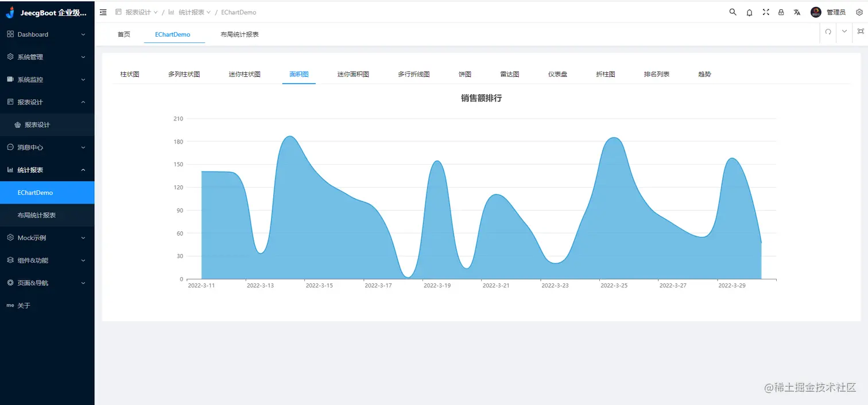868x405 pixels.
Task: Maximize content with the tab fullscreen icon
Action: [861, 32]
